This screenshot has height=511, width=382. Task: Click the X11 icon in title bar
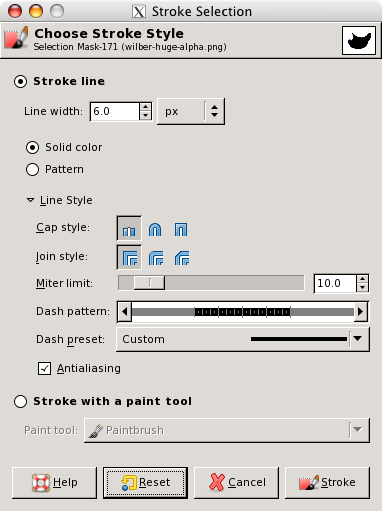click(139, 12)
